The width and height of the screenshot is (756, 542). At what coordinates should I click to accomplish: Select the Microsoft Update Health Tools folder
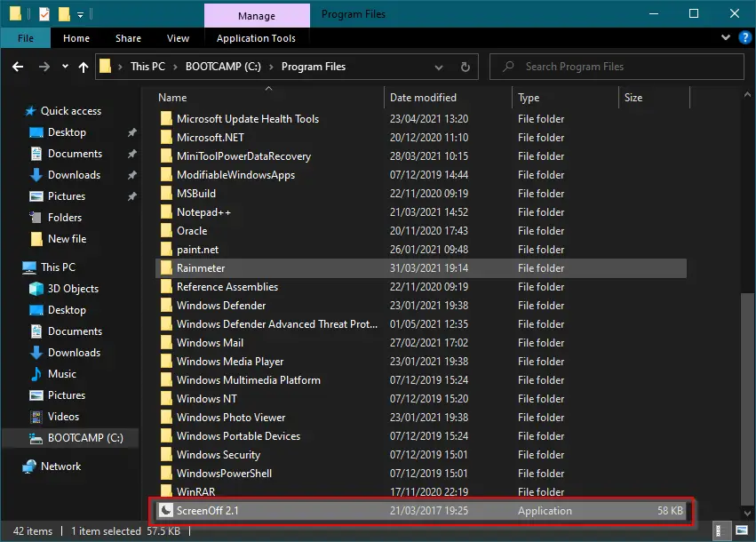(421, 119)
